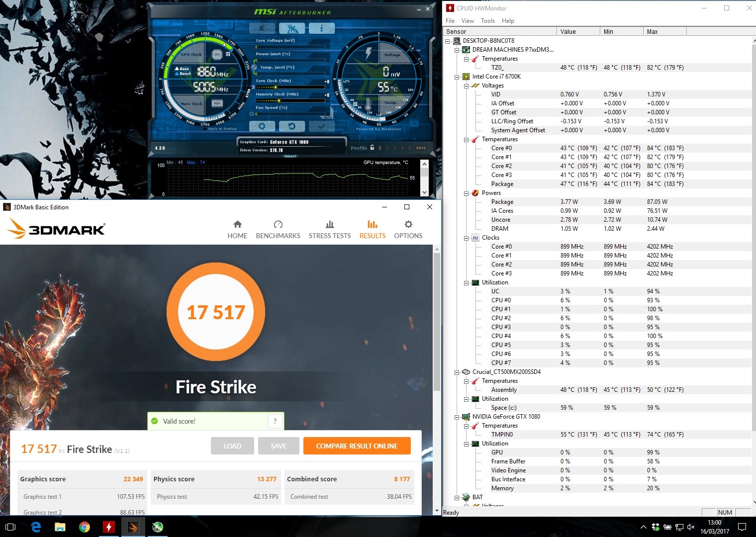
Task: Click the GPU chip icon in Afterburner gauge
Action: pyautogui.click(x=217, y=54)
